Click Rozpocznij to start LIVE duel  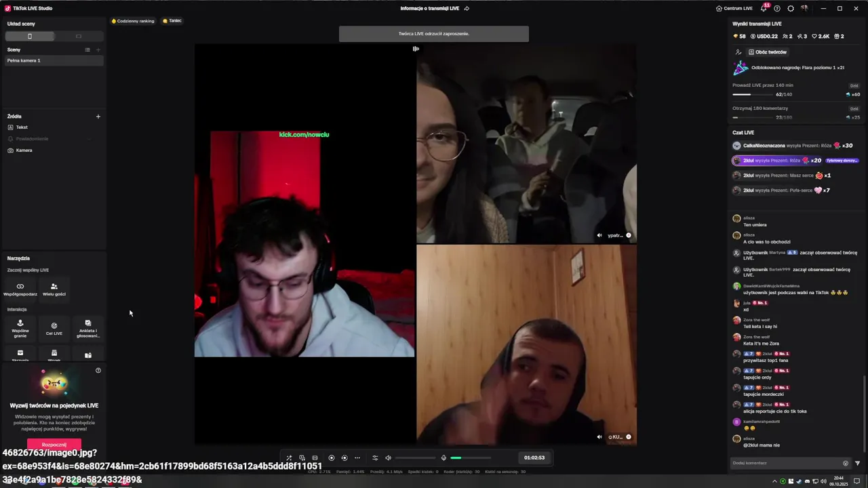click(x=54, y=445)
